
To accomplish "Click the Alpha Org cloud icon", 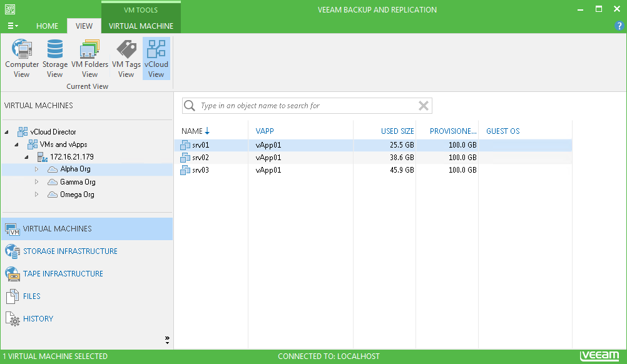I will [x=53, y=169].
